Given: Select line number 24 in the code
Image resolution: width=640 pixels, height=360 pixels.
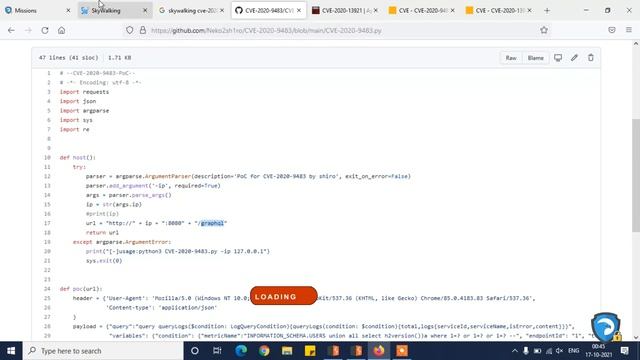Looking at the screenshot, I should [x=47, y=289].
